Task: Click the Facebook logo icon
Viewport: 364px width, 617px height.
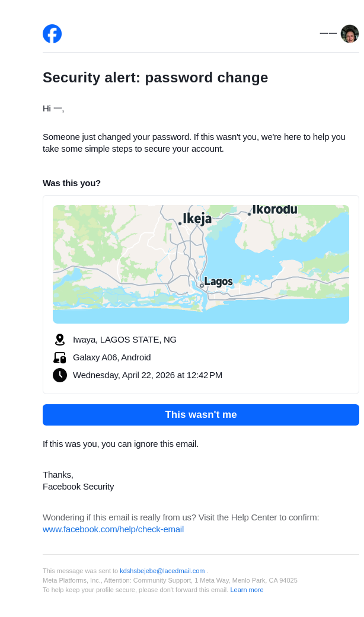Action: pos(52,34)
